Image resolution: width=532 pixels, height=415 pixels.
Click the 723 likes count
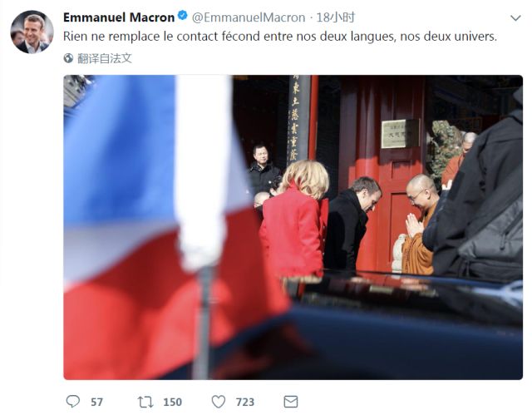[245, 402]
